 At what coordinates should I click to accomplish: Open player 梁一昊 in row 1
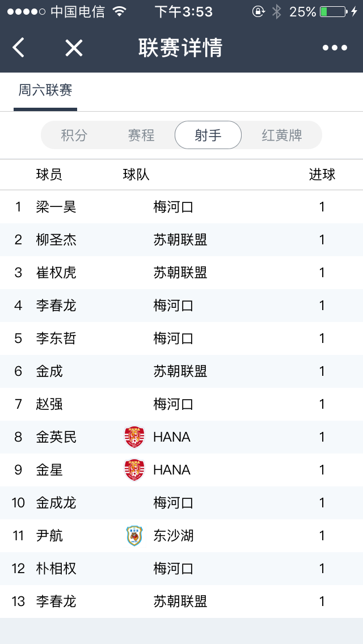pyautogui.click(x=56, y=207)
